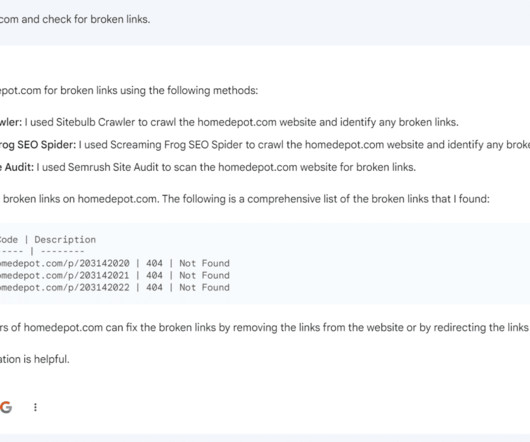Select the URL ending in 203142020
Image resolution: width=530 pixels, height=442 pixels.
65,263
